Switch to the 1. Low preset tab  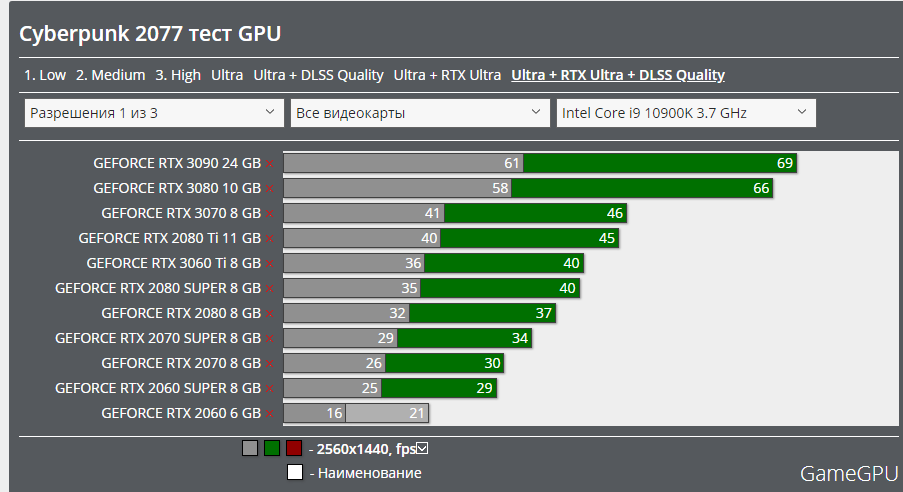[x=45, y=75]
